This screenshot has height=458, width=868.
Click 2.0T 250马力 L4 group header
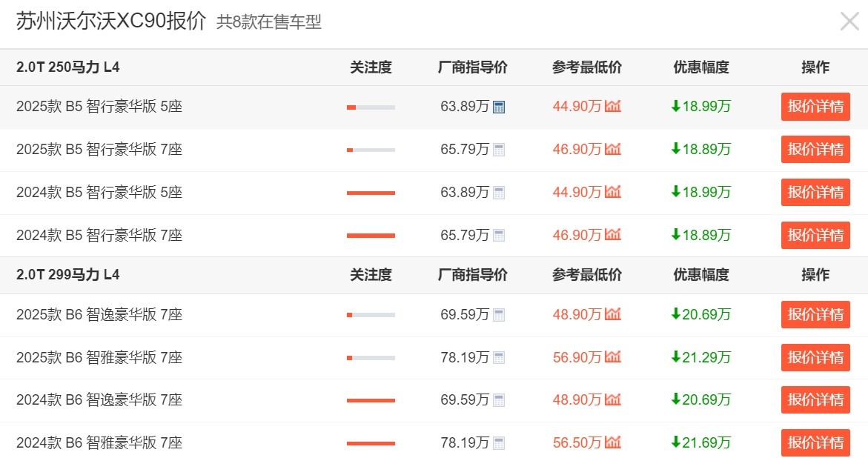pos(67,67)
